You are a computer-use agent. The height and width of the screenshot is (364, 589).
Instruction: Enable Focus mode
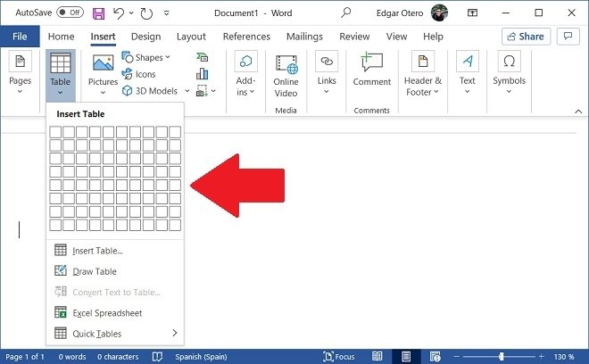click(339, 357)
